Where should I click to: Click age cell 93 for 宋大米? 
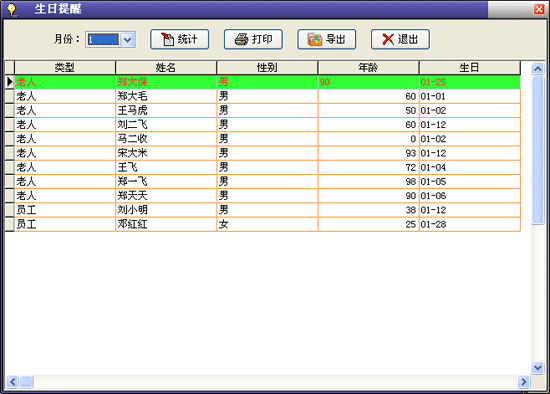[x=368, y=153]
